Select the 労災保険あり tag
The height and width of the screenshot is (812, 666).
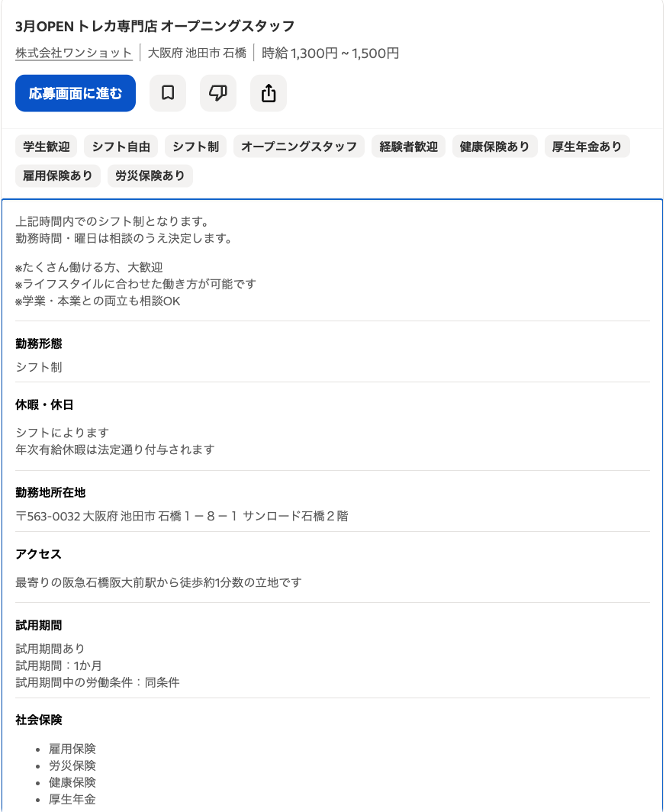coord(150,176)
